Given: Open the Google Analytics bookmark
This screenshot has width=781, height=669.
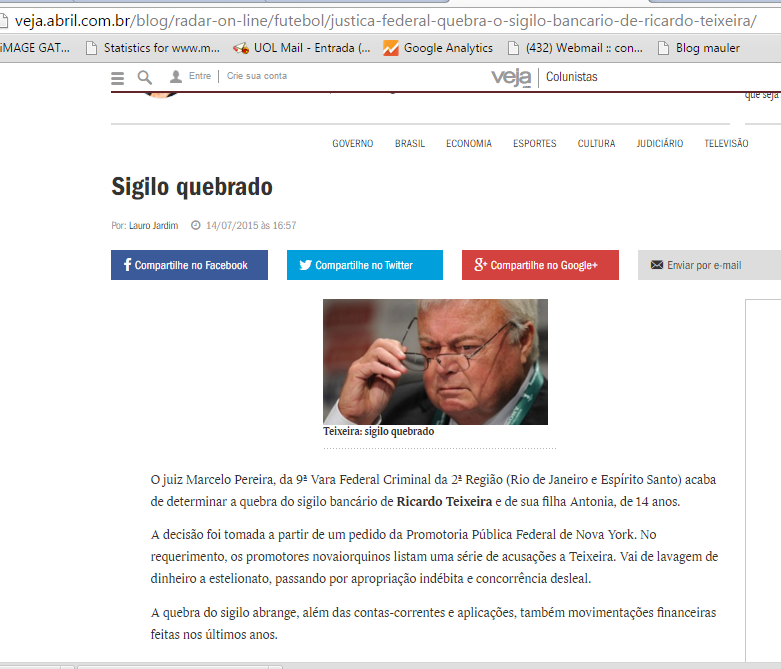Looking at the screenshot, I should (438, 48).
